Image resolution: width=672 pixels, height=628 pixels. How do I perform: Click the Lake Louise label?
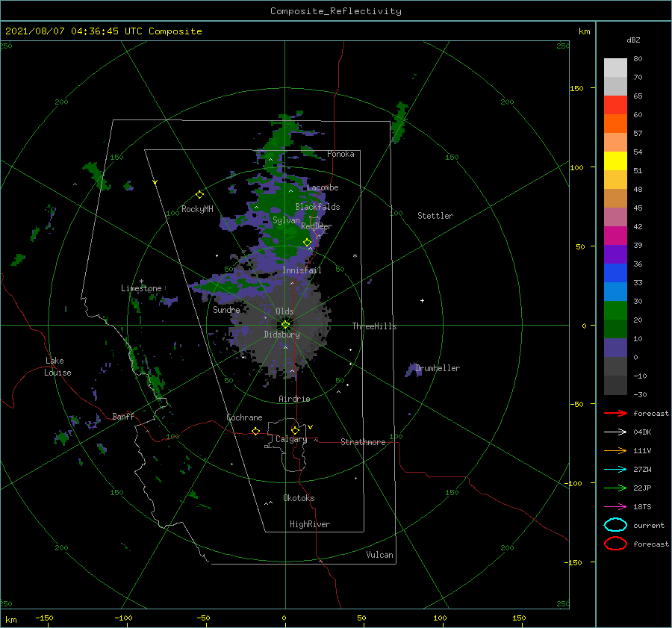point(57,367)
